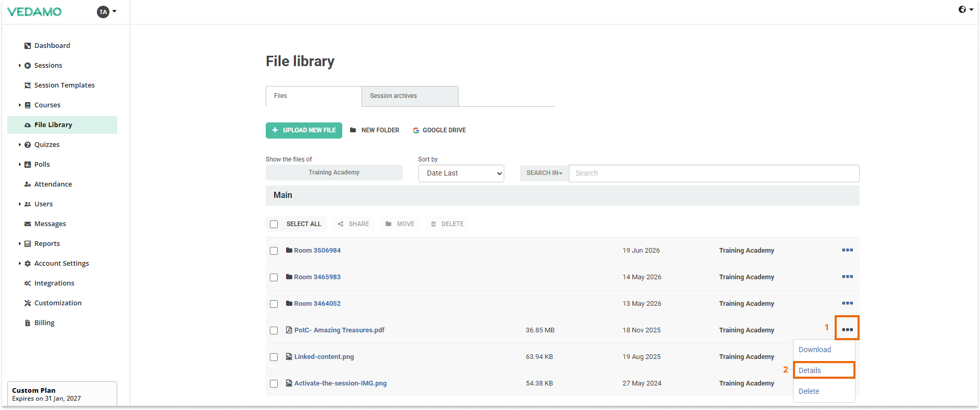Expand the Users sidebar arrow
This screenshot has height=410, width=980.
pos(20,204)
